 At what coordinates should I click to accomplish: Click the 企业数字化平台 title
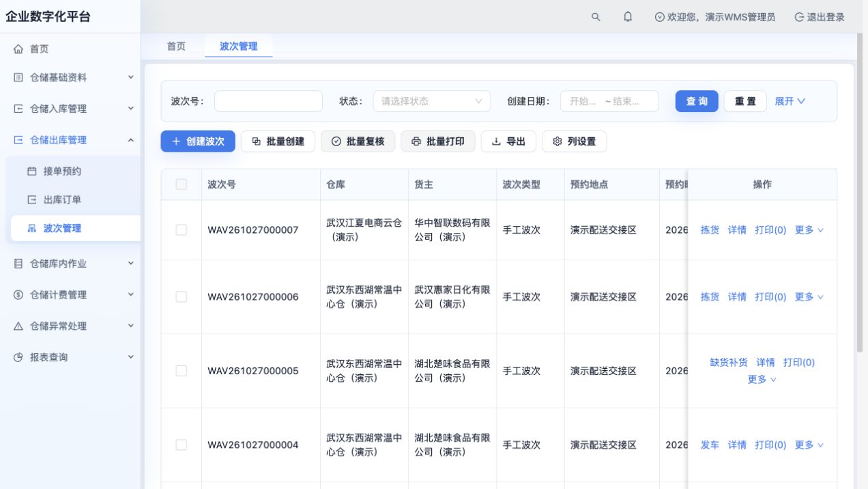(x=48, y=17)
